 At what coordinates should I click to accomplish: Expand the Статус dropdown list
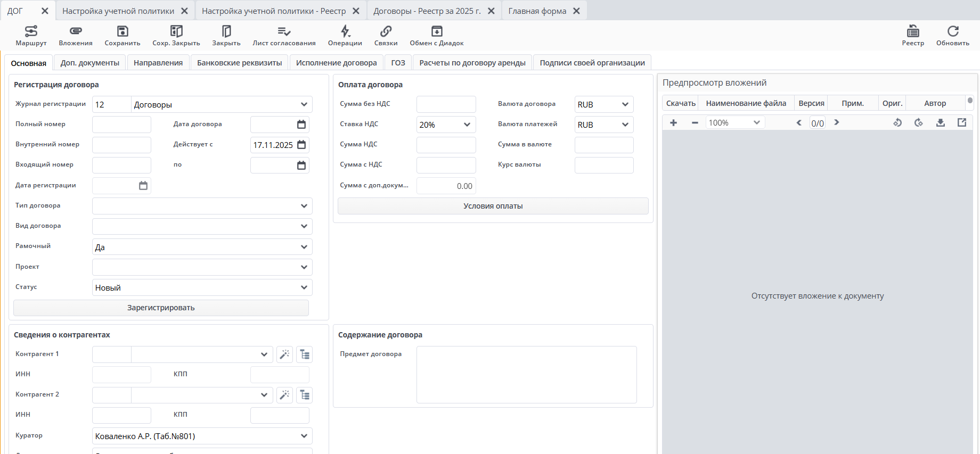[304, 287]
